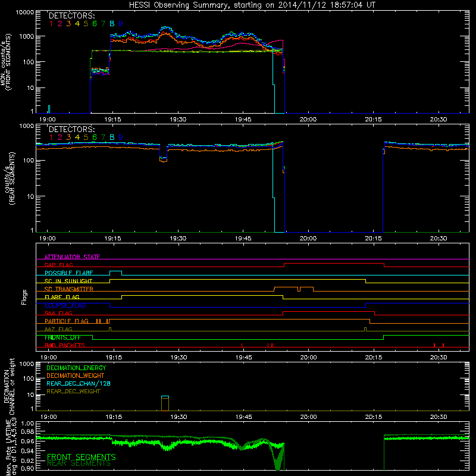Click the DECIMATION CHANNEL or weight axis title
476x476 pixels.
9,386
